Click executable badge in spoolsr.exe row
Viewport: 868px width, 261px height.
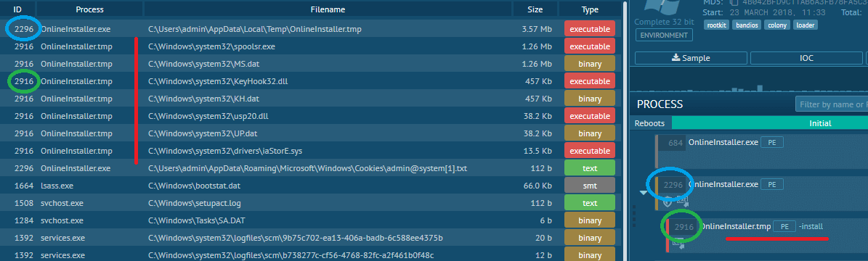(x=590, y=47)
